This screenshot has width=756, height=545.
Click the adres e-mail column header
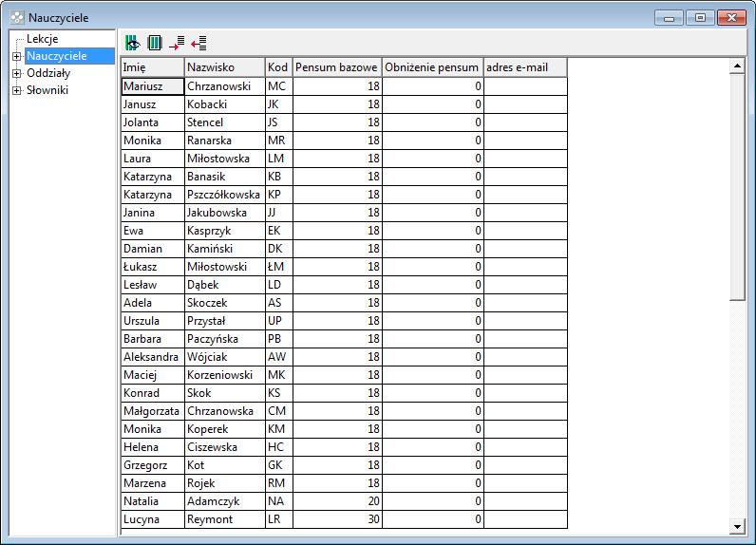point(525,67)
